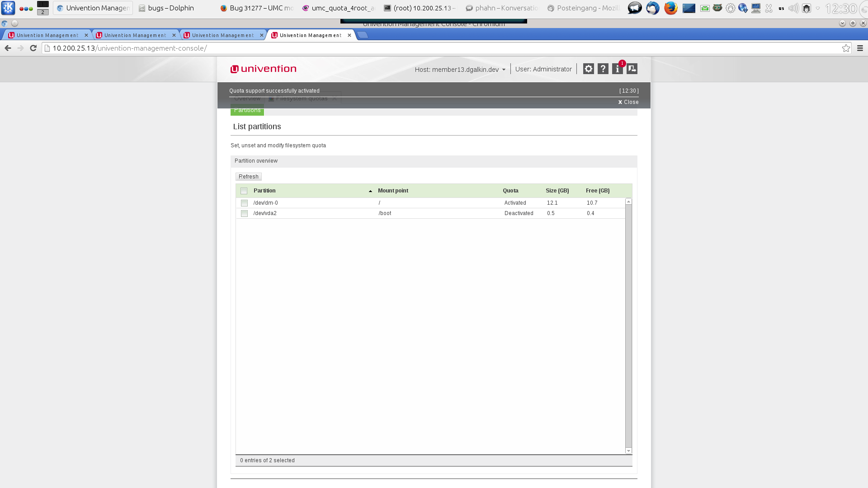
Task: Click the partition list vertical scrollbar
Action: [x=628, y=325]
